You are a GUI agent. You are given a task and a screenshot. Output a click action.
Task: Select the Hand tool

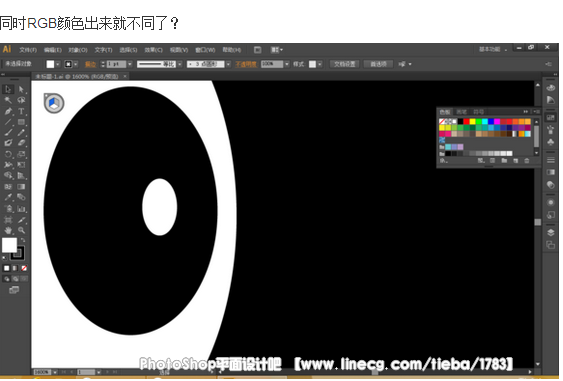pyautogui.click(x=8, y=230)
